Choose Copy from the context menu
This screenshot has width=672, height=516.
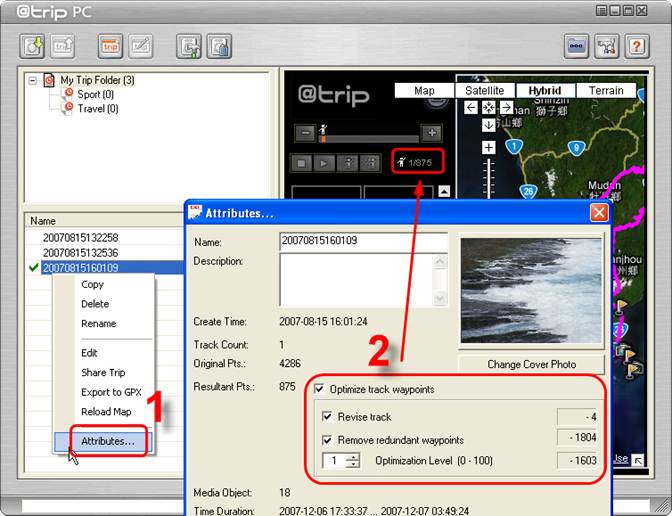93,285
